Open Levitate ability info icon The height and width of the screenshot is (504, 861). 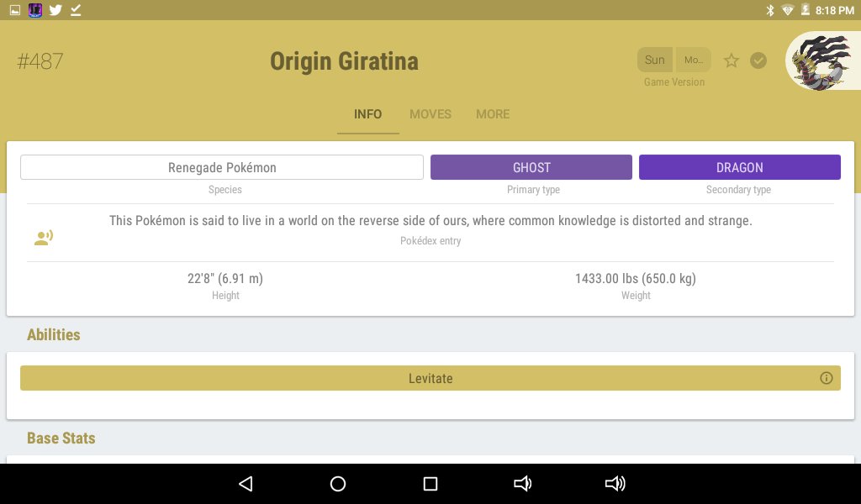(x=826, y=378)
